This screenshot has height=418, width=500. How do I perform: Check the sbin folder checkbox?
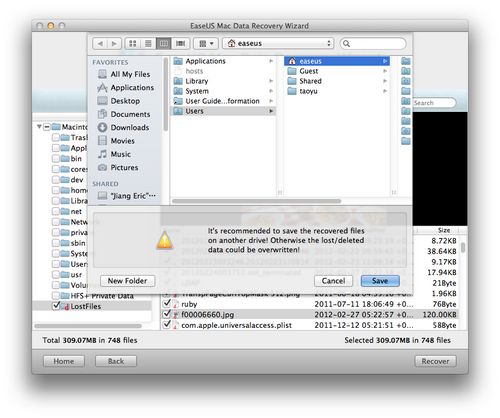pyautogui.click(x=56, y=243)
